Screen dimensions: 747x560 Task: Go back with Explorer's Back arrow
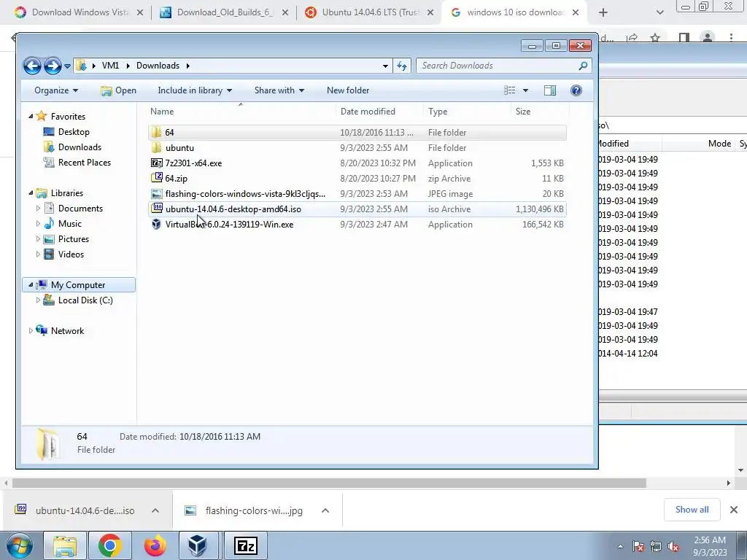32,66
